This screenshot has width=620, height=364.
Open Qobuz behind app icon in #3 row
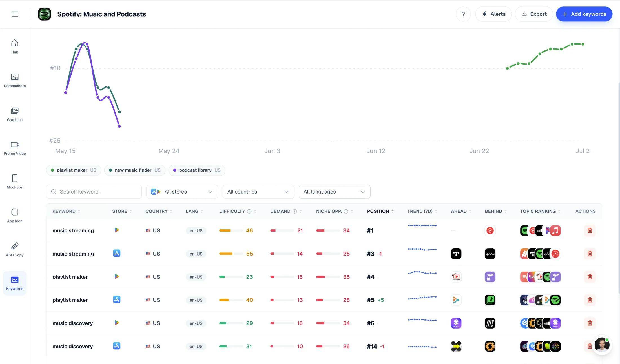tap(490, 254)
